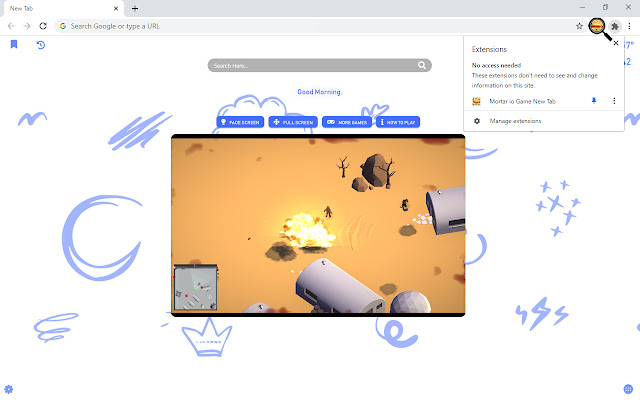The height and width of the screenshot is (400, 640).
Task: Click the bookmark icon on the new tab page
Action: (14, 44)
